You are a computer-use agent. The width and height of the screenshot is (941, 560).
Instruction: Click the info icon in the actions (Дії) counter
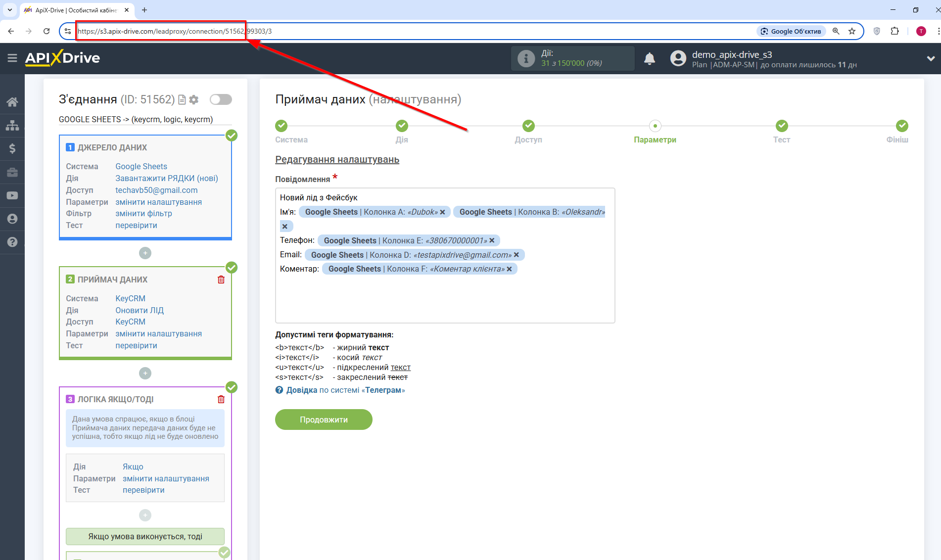526,58
